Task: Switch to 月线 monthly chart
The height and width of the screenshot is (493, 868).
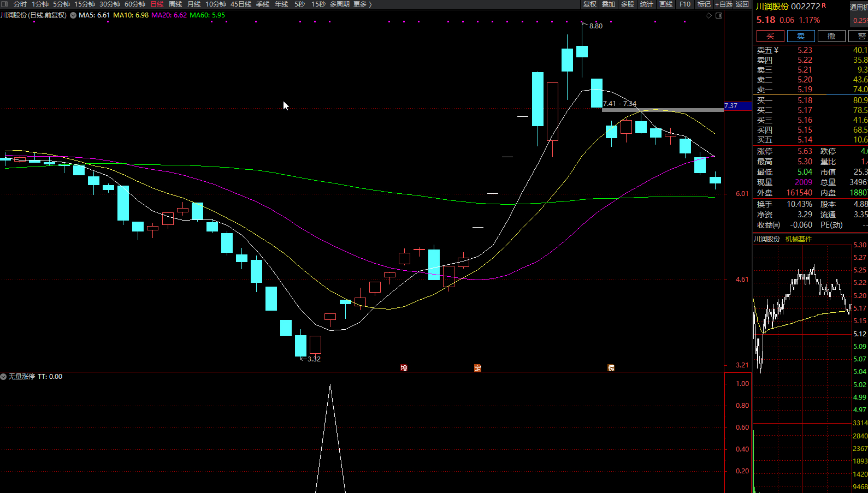Action: 194,4
